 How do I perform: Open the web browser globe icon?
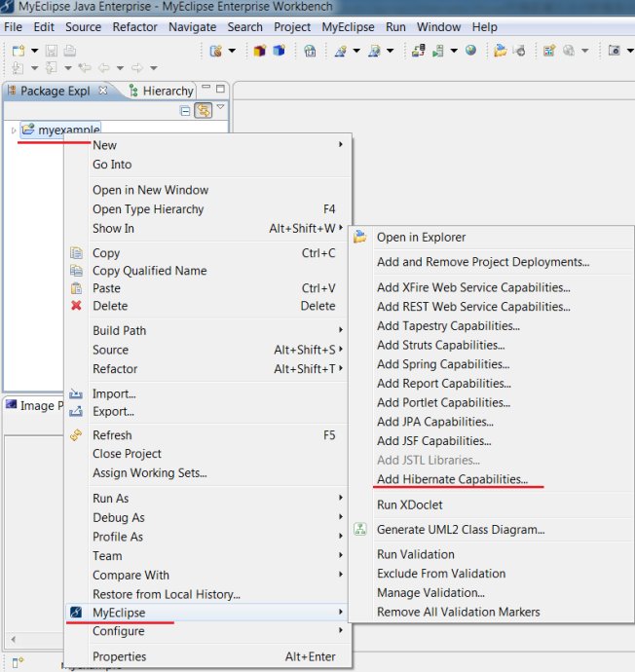pos(470,51)
